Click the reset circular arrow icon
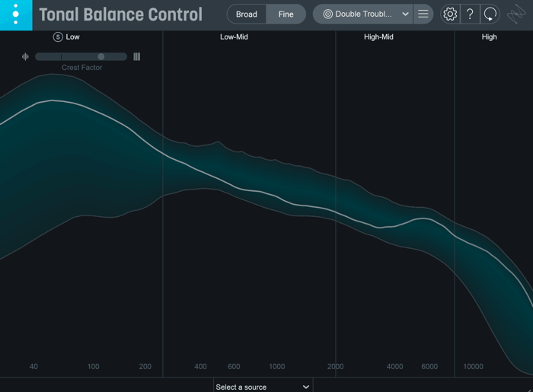The width and height of the screenshot is (533, 392). 490,14
